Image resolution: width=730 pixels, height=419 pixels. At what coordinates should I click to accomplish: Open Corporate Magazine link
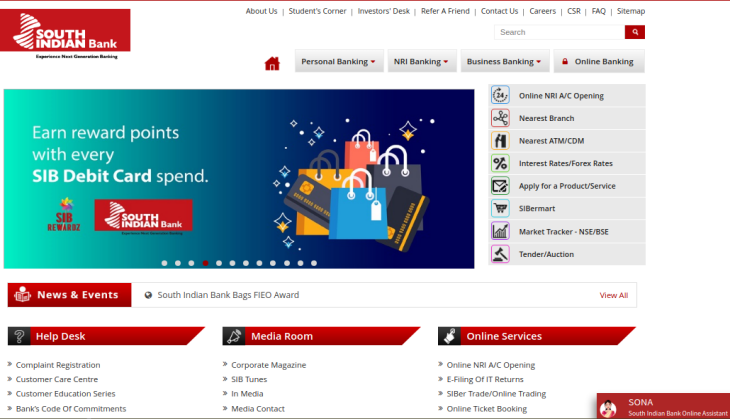pyautogui.click(x=269, y=365)
